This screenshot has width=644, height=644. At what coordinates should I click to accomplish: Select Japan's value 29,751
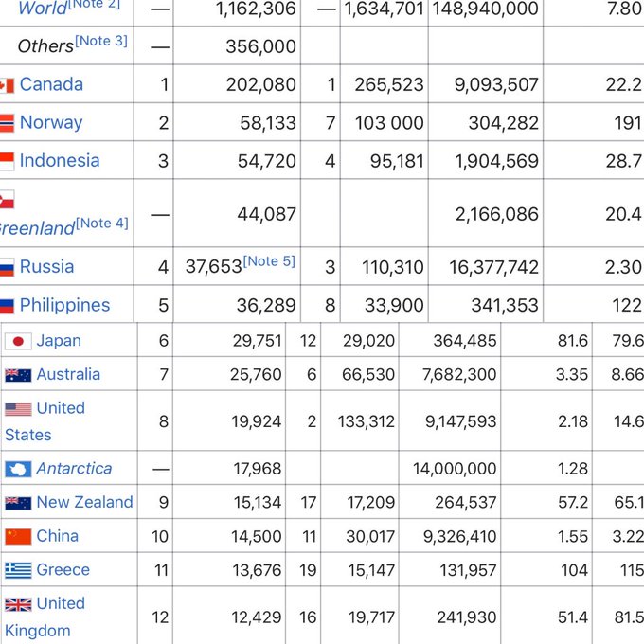coord(257,341)
